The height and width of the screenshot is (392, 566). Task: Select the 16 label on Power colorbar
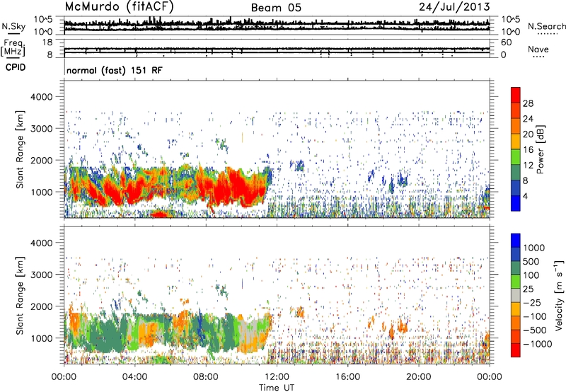pos(528,150)
